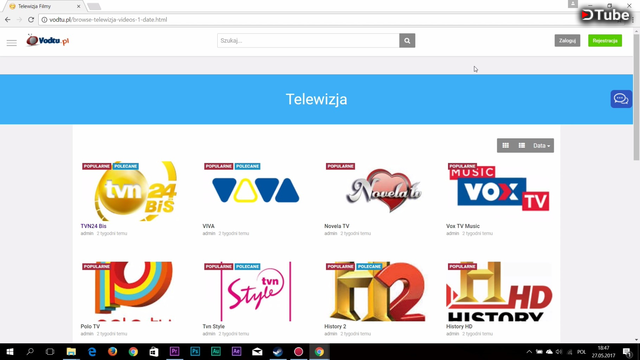
Task: Click the VIVA title link
Action: [209, 226]
